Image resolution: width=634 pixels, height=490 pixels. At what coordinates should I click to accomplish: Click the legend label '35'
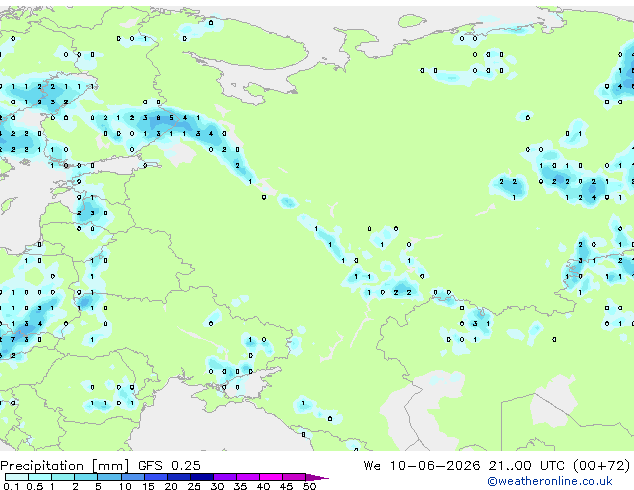pos(240,486)
